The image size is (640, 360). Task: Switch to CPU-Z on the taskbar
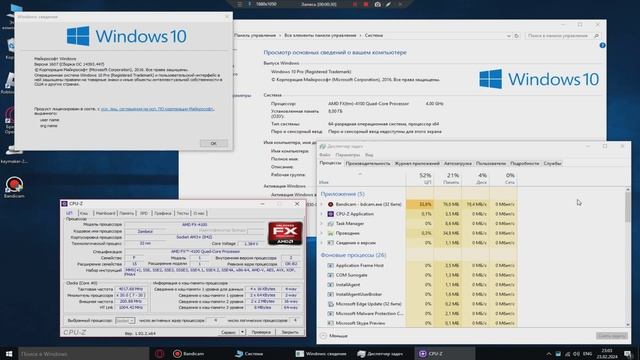click(x=445, y=353)
